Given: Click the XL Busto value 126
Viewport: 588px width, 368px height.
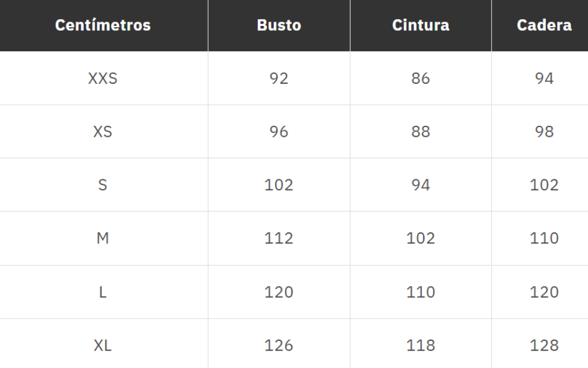Looking at the screenshot, I should coord(279,346).
